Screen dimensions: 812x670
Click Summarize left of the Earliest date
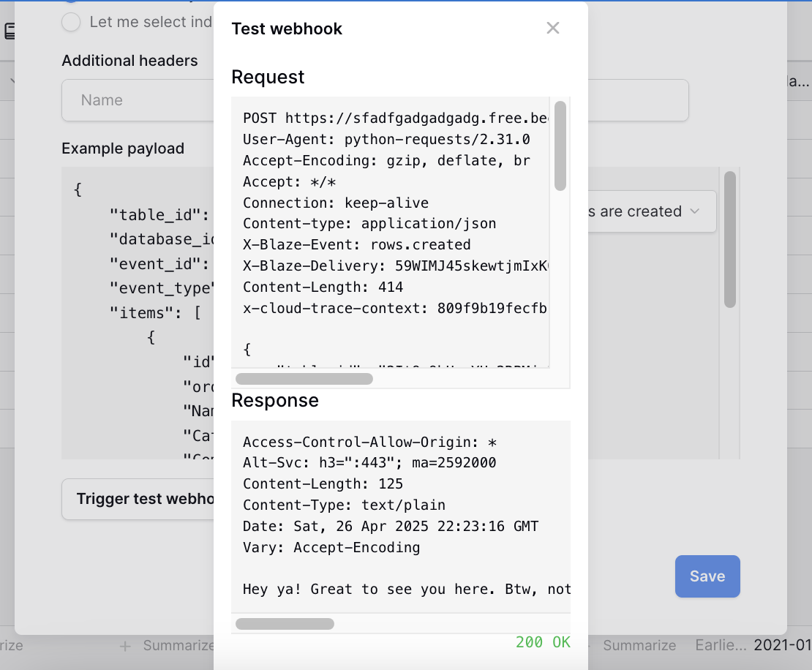click(x=639, y=645)
